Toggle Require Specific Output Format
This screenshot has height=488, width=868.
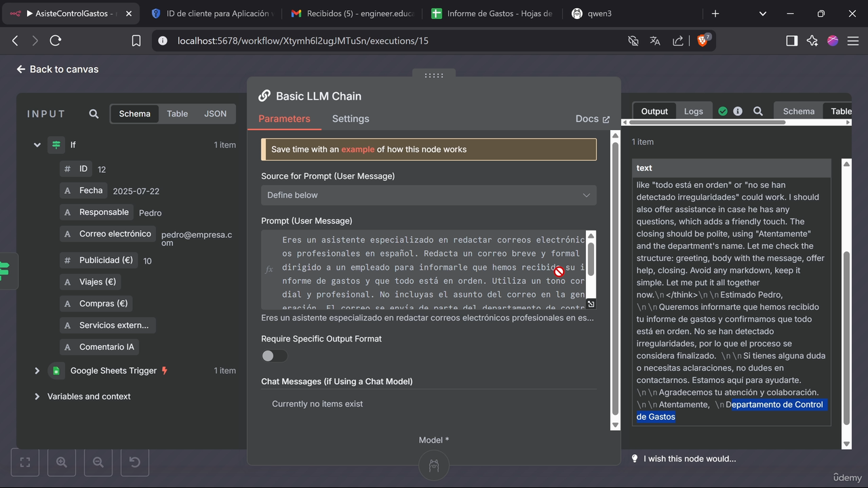[x=274, y=356]
